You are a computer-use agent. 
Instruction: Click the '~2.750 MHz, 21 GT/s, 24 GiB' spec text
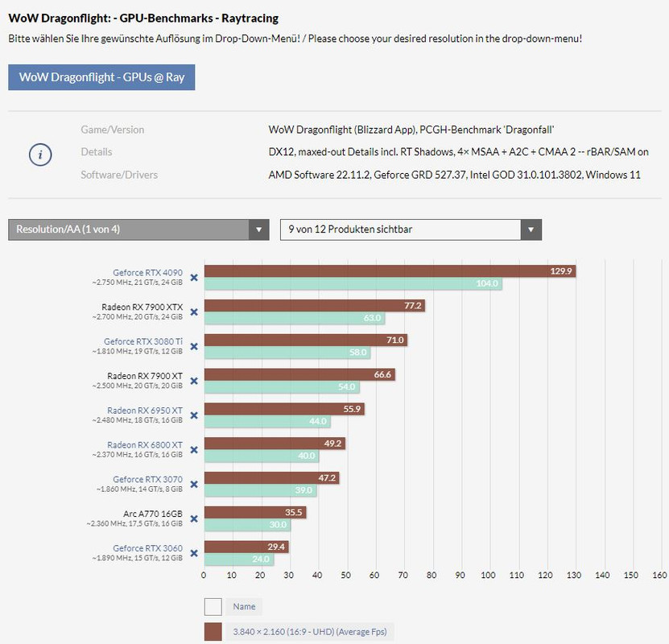(138, 283)
